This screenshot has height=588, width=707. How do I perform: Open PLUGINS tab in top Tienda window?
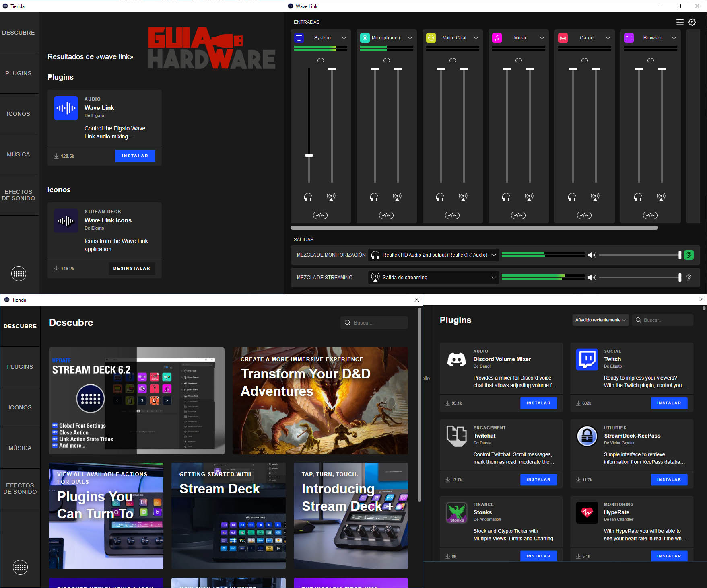coord(19,73)
